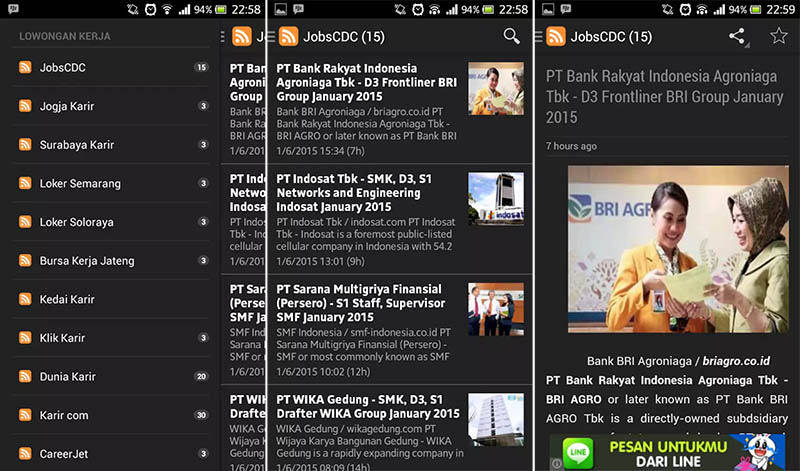Tap JobsCDC (15) title in list screen
800x471 pixels.
click(344, 37)
